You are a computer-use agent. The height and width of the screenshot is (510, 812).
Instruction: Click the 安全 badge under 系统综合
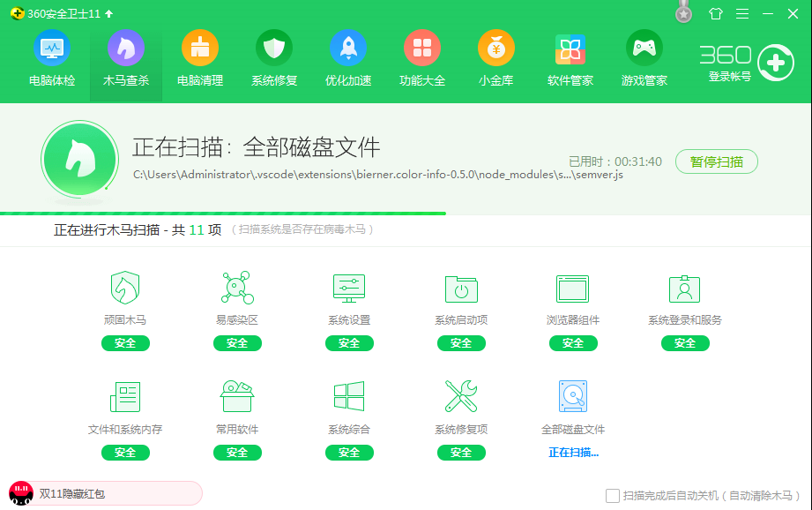click(x=349, y=453)
